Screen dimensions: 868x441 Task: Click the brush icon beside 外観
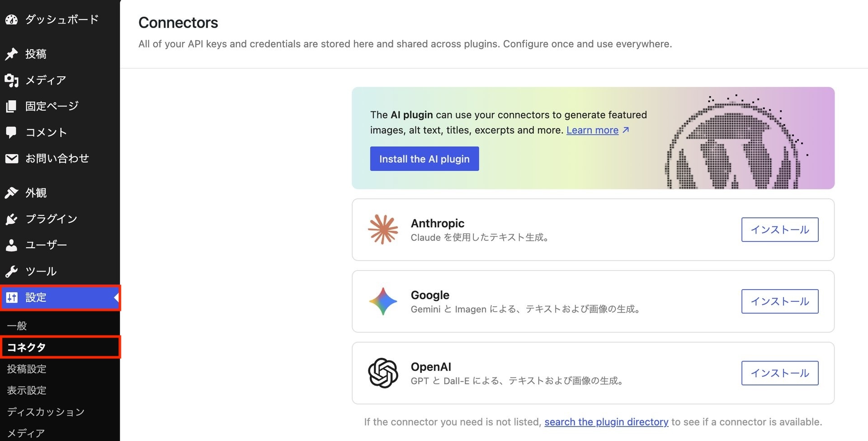point(11,193)
